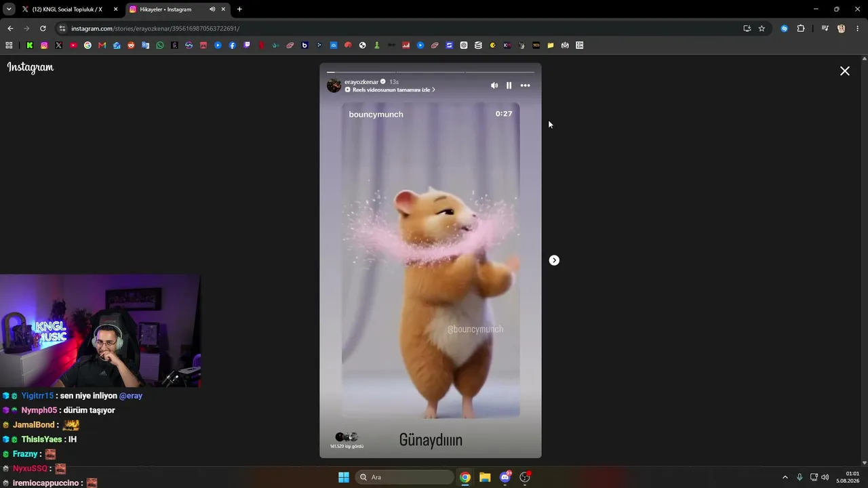The image size is (868, 488).
Task: Open the Chrome three-dot menu
Action: pos(858,28)
